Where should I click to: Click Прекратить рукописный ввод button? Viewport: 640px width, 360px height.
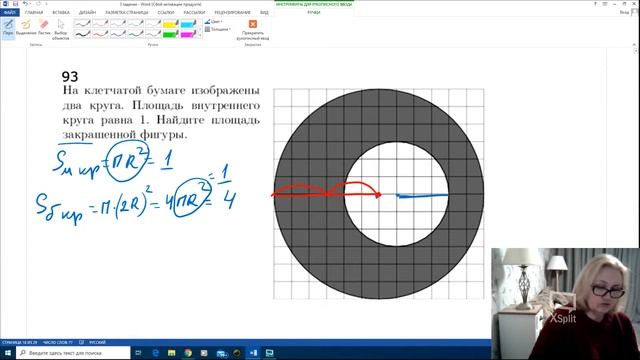point(253,29)
